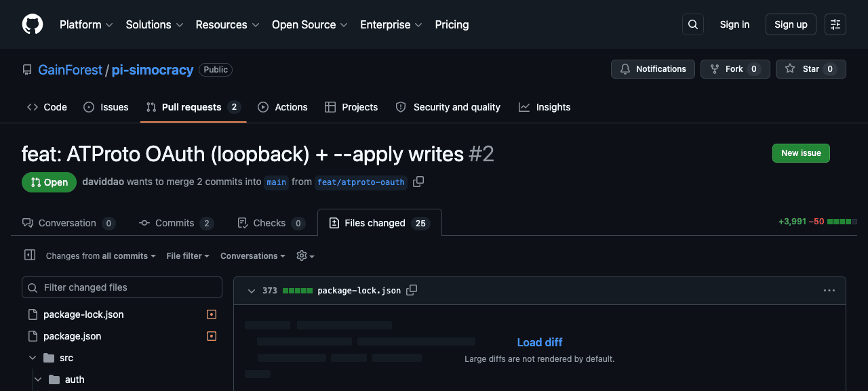
Task: Select the src folder icon
Action: pyautogui.click(x=49, y=358)
